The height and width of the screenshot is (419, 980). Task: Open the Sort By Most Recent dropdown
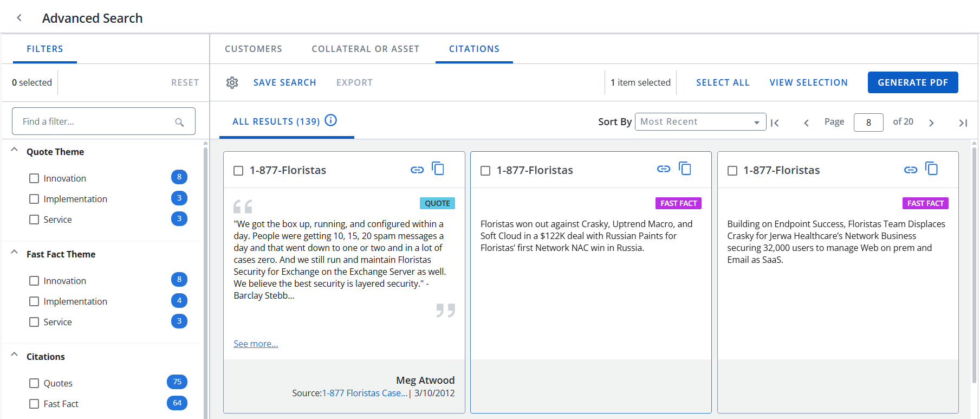pyautogui.click(x=700, y=122)
